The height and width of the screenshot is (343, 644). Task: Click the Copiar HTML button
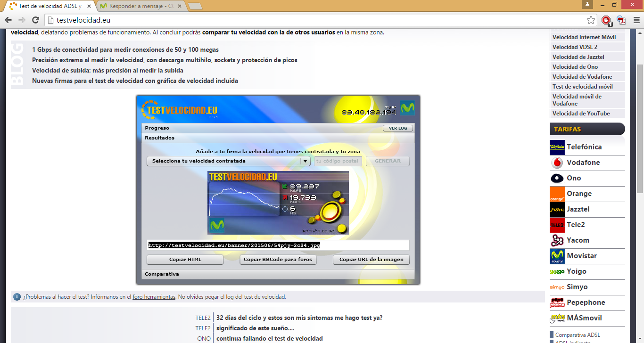[185, 260]
